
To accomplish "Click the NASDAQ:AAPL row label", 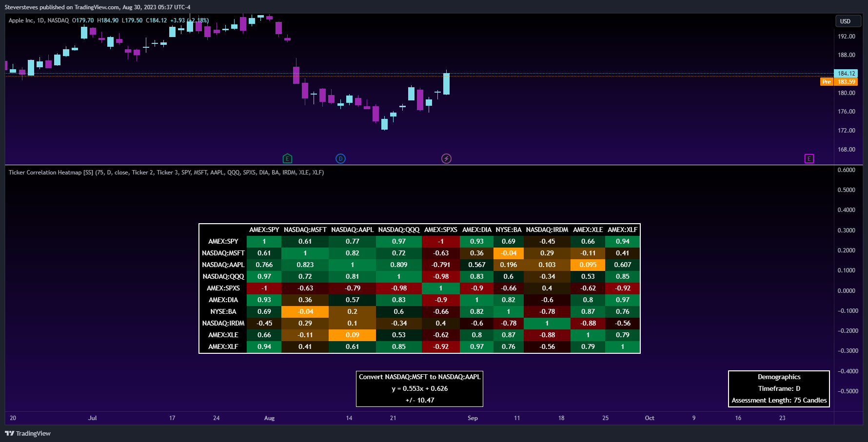I will pyautogui.click(x=223, y=265).
